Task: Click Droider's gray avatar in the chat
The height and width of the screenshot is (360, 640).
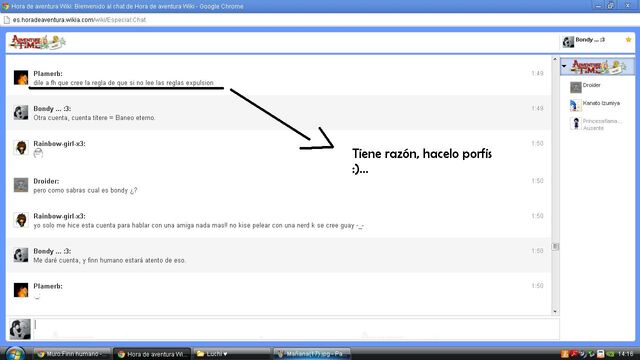Action: [21, 185]
